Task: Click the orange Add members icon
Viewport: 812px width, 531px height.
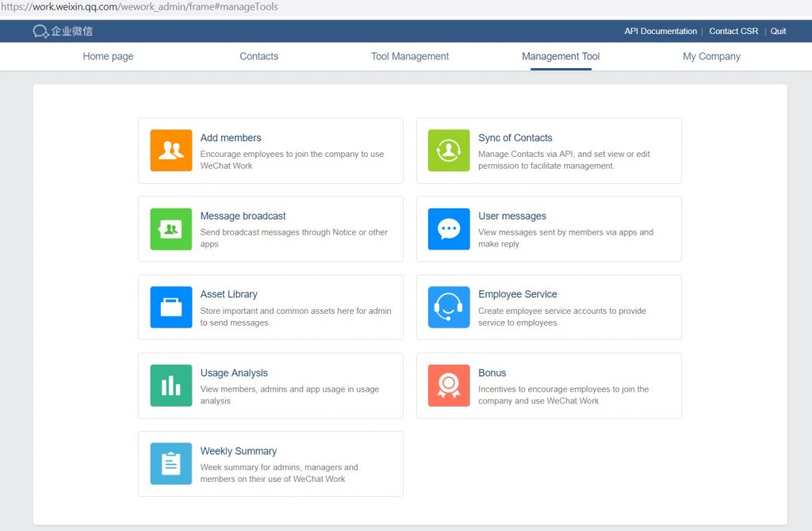Action: click(171, 151)
